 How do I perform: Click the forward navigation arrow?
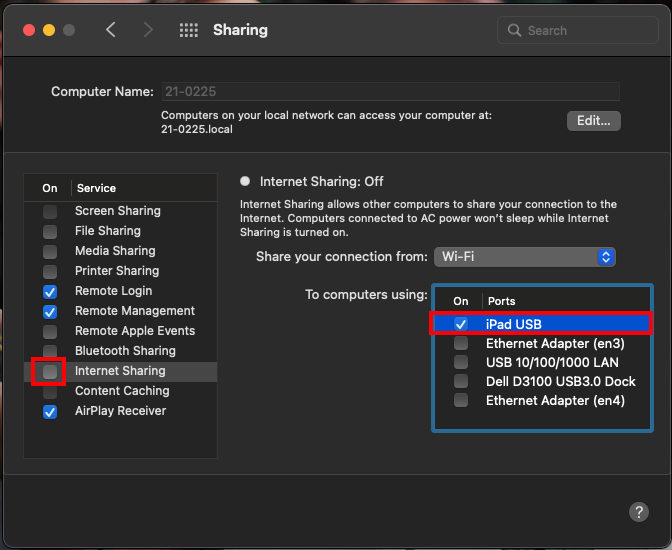click(148, 30)
